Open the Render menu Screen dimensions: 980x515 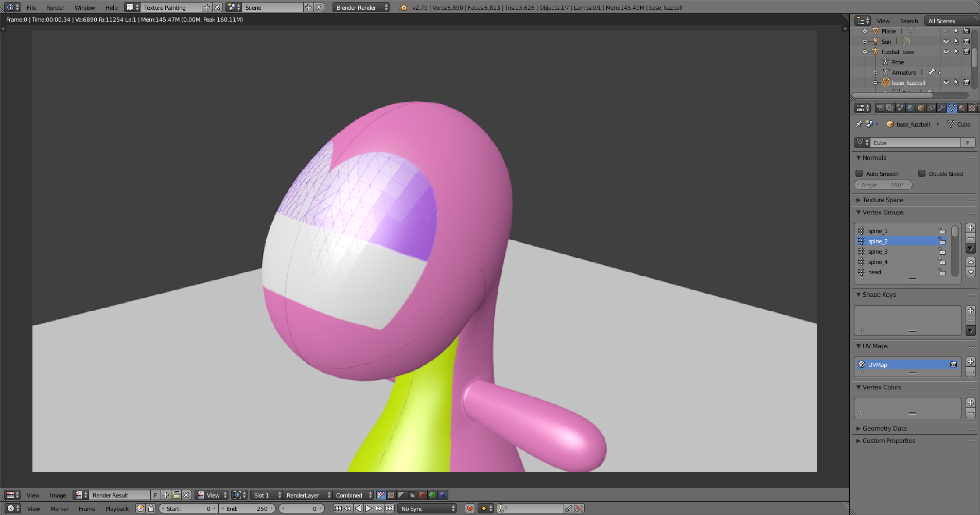click(x=55, y=7)
